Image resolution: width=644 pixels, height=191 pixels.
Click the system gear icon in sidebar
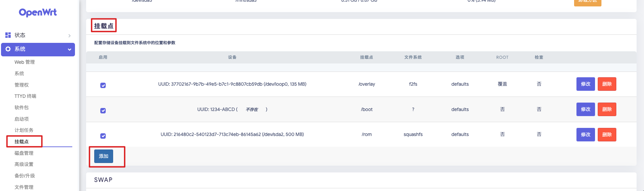click(x=8, y=49)
